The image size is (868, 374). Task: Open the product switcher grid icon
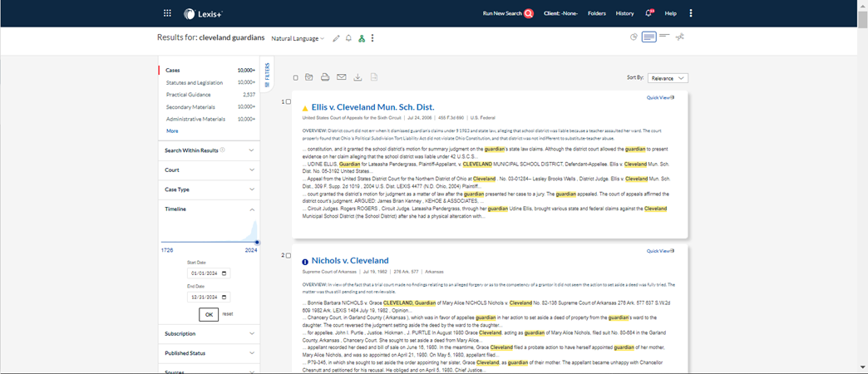(x=167, y=13)
